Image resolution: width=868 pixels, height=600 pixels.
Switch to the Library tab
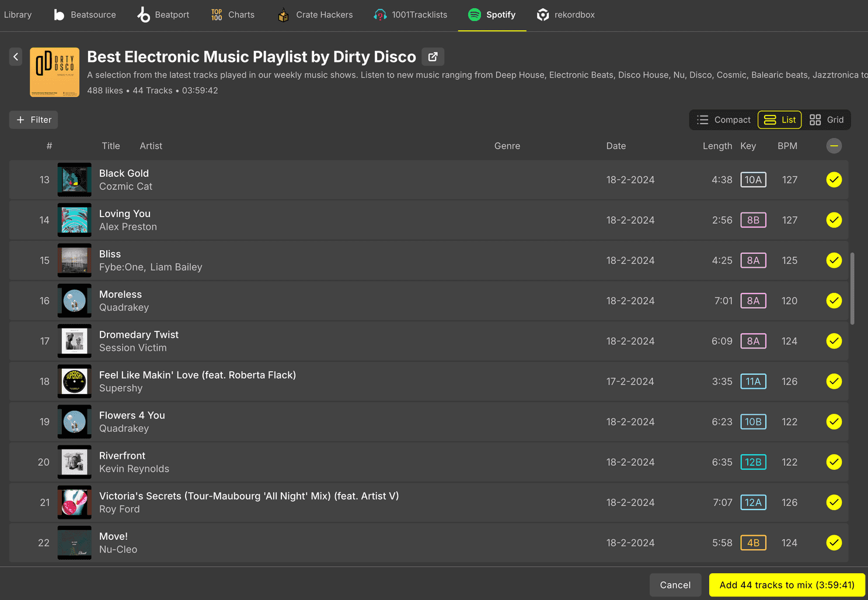[x=18, y=15]
